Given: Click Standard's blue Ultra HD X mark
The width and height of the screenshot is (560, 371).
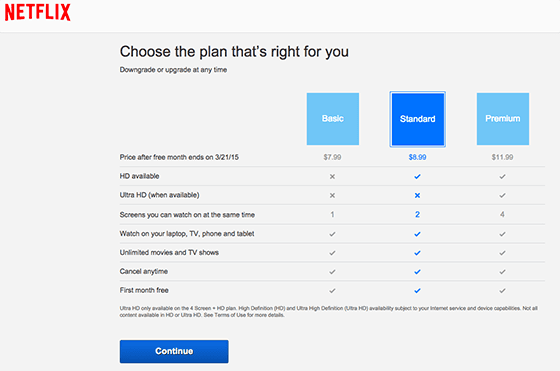Looking at the screenshot, I should (417, 195).
